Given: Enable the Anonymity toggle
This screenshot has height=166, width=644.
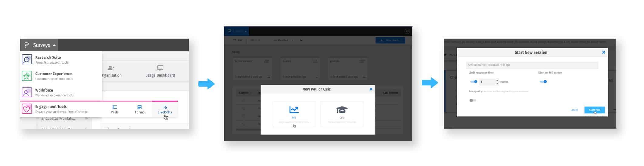Looking at the screenshot, I should point(473,100).
